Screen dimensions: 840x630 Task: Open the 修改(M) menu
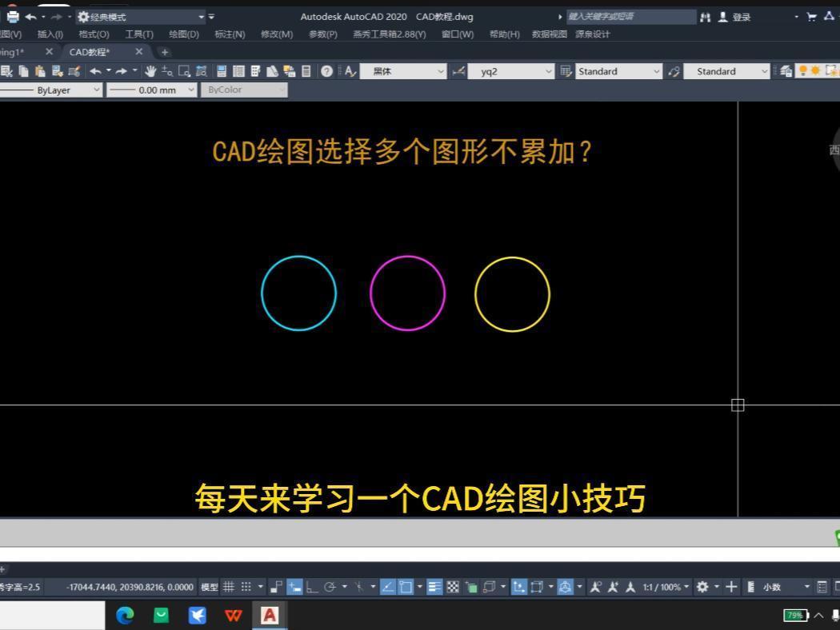[x=277, y=34]
